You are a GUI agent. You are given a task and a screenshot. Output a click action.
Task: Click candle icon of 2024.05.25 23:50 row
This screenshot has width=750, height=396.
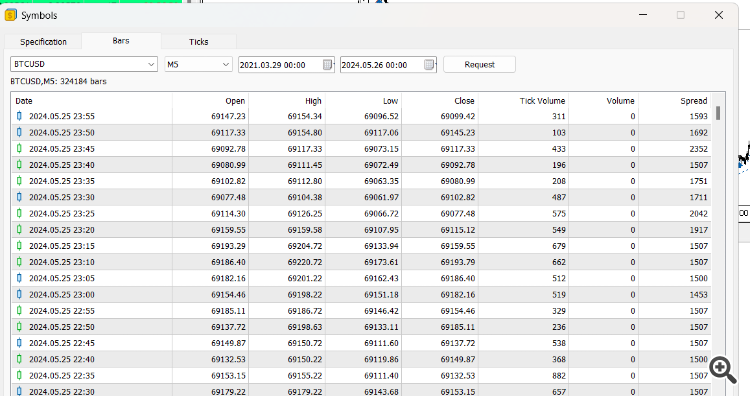click(19, 132)
